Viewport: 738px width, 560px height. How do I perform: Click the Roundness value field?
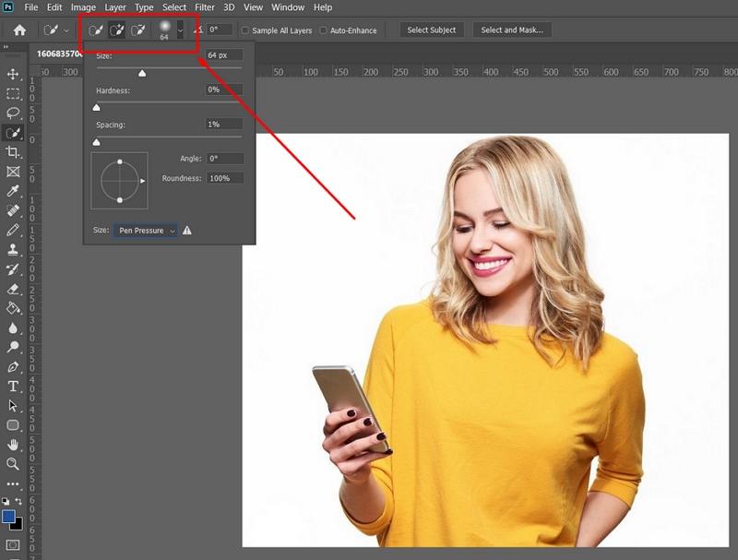point(225,178)
